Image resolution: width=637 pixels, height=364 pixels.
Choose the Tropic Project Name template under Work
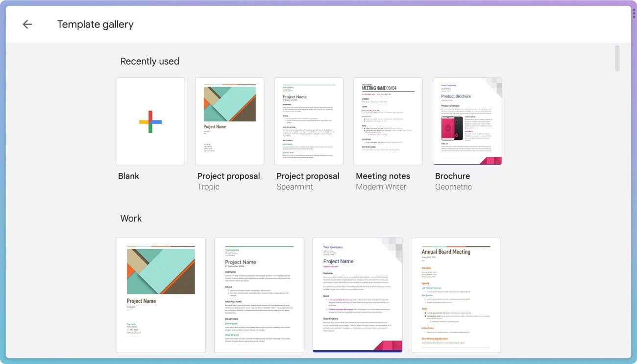pos(161,295)
